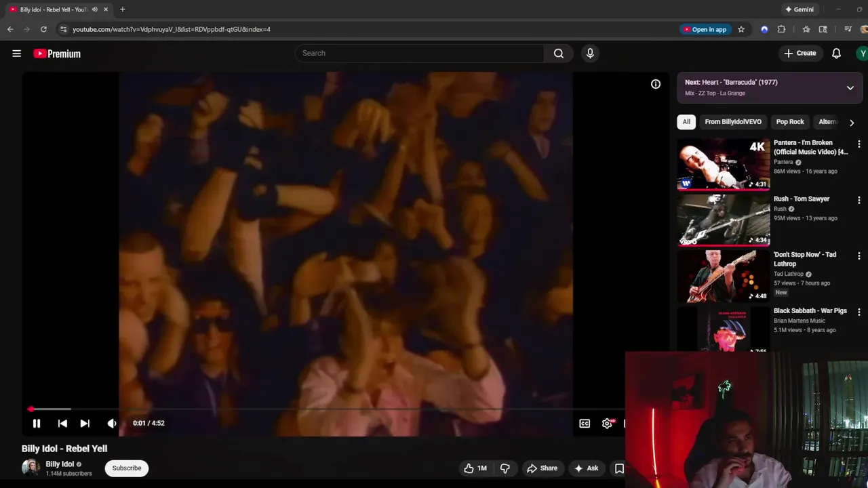Image resolution: width=868 pixels, height=488 pixels.
Task: Open more options for Don't Stop Now
Action: [x=859, y=256]
